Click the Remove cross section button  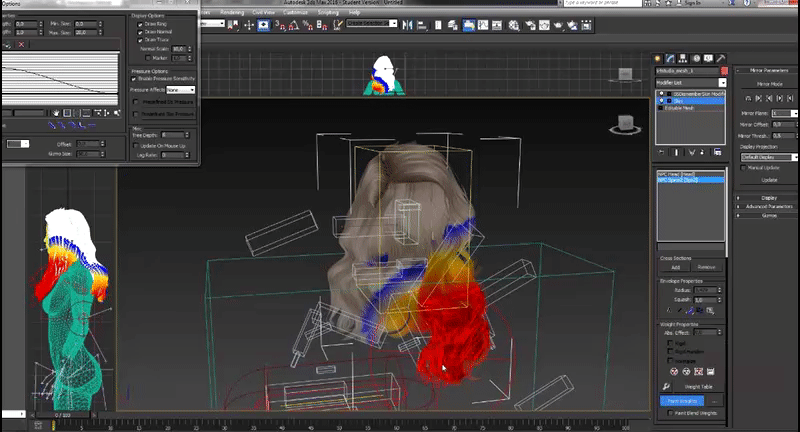coord(706,267)
